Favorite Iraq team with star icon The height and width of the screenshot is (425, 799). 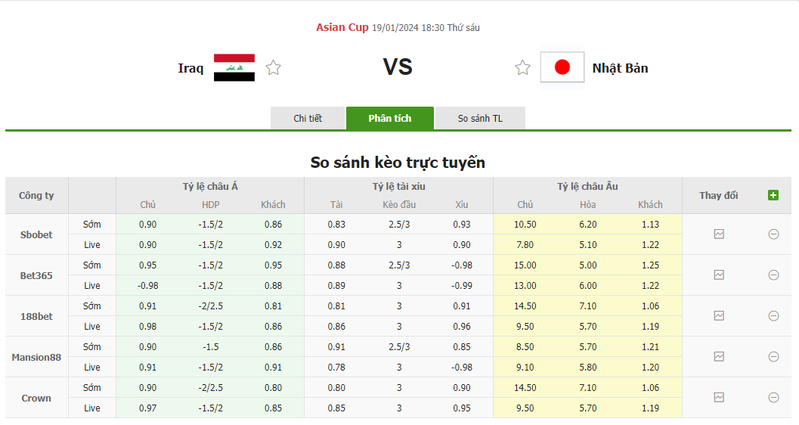click(x=273, y=68)
